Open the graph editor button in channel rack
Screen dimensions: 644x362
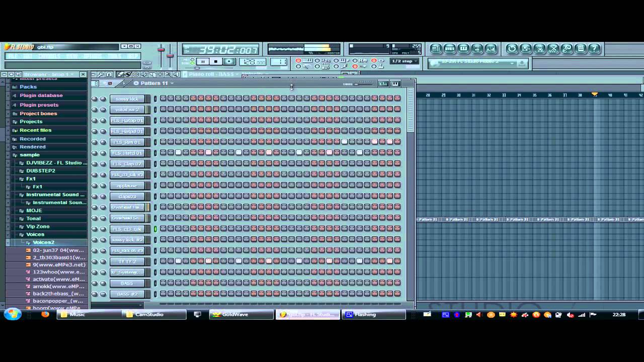(x=383, y=83)
